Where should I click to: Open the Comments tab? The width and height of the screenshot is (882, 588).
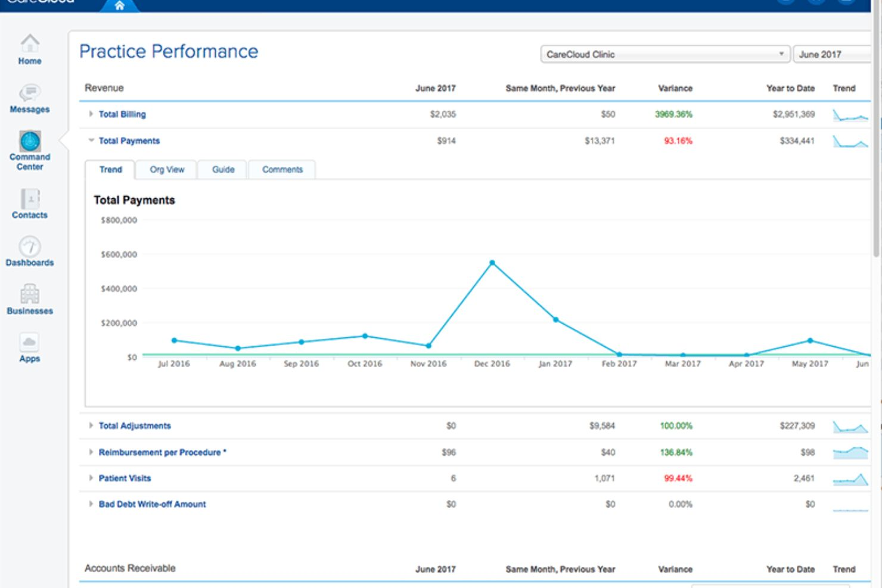[x=282, y=170]
